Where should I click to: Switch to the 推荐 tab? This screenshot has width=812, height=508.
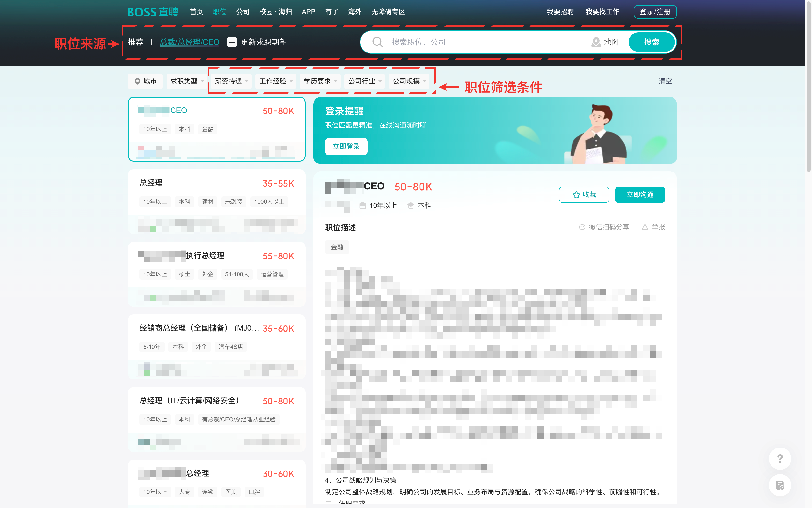(136, 42)
